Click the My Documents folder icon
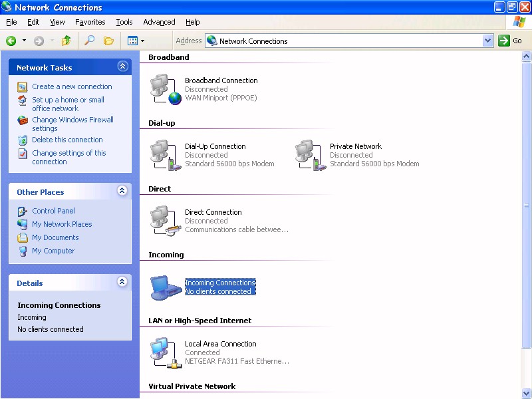Viewport: 532px width, 399px height. click(x=23, y=238)
